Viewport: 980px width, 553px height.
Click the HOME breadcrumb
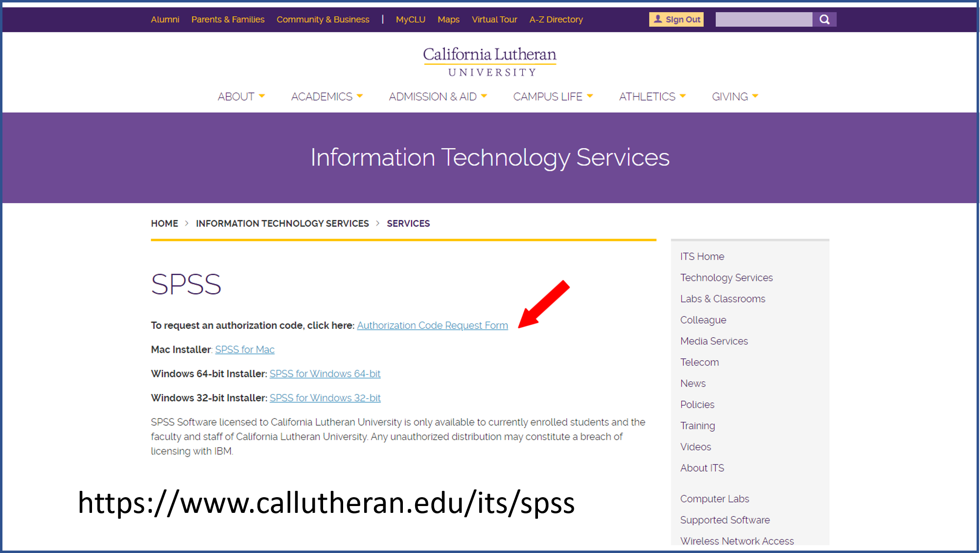[x=164, y=224]
